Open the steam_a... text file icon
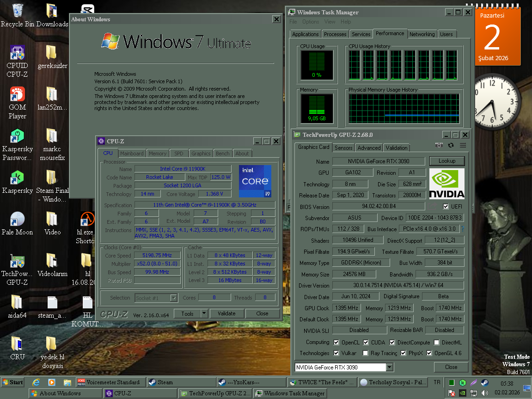The height and width of the screenshot is (399, 532). click(52, 307)
